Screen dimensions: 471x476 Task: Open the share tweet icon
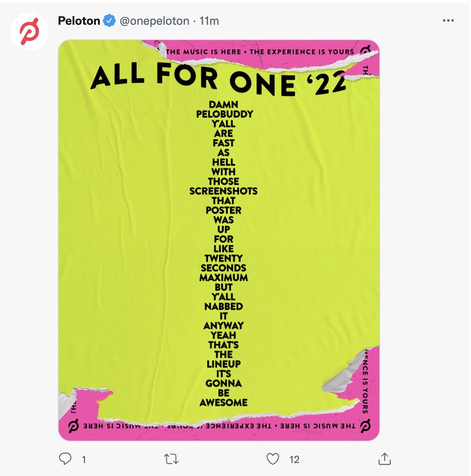(384, 459)
